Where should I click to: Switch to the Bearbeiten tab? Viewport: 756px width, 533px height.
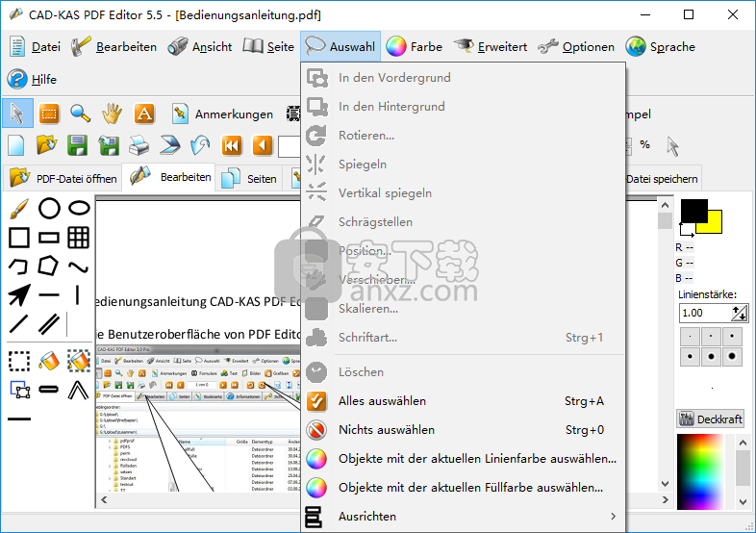[169, 177]
